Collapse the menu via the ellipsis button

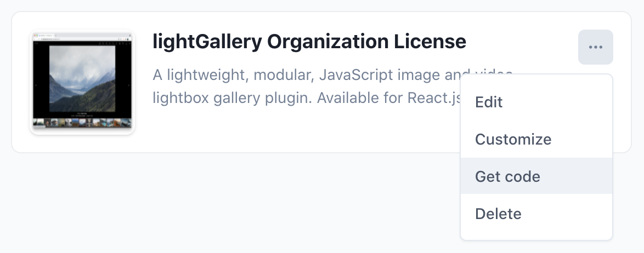595,47
